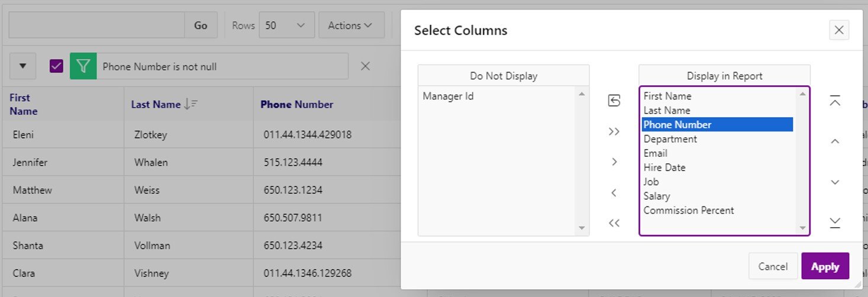The height and width of the screenshot is (297, 868).
Task: Move selected column up one position
Action: pos(835,141)
